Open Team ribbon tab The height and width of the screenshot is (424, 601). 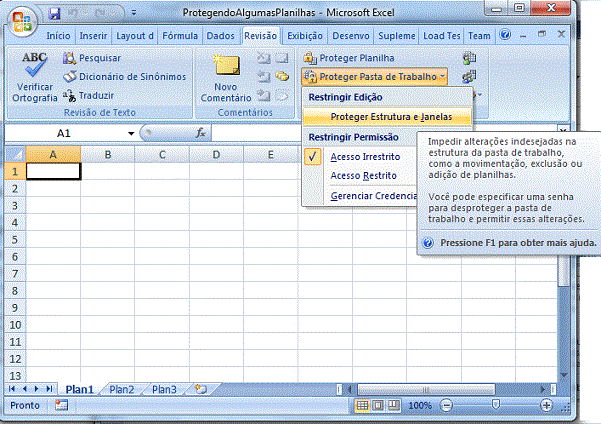pos(479,36)
